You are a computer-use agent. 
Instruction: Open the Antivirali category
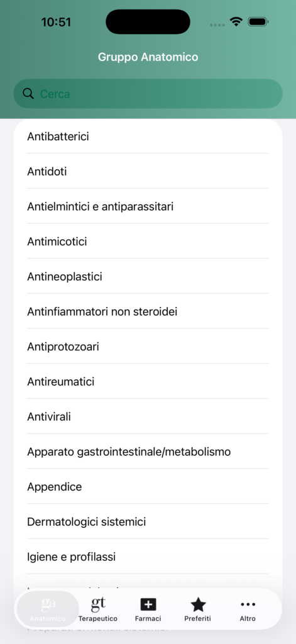point(148,416)
